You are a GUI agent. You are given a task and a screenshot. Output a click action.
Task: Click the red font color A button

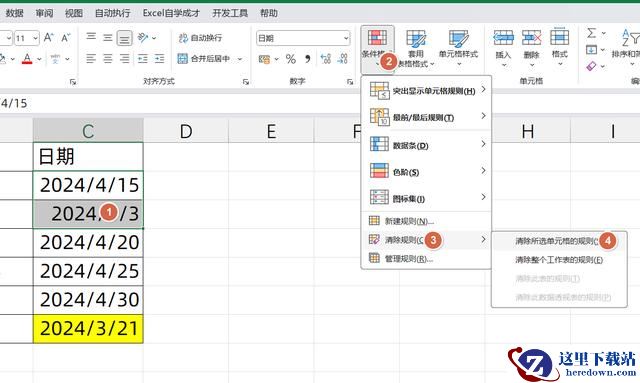[x=27, y=59]
